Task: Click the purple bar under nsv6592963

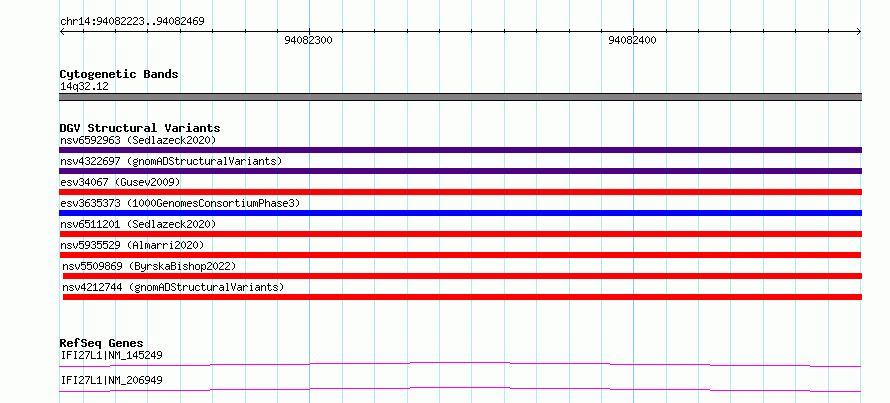Action: 460,150
